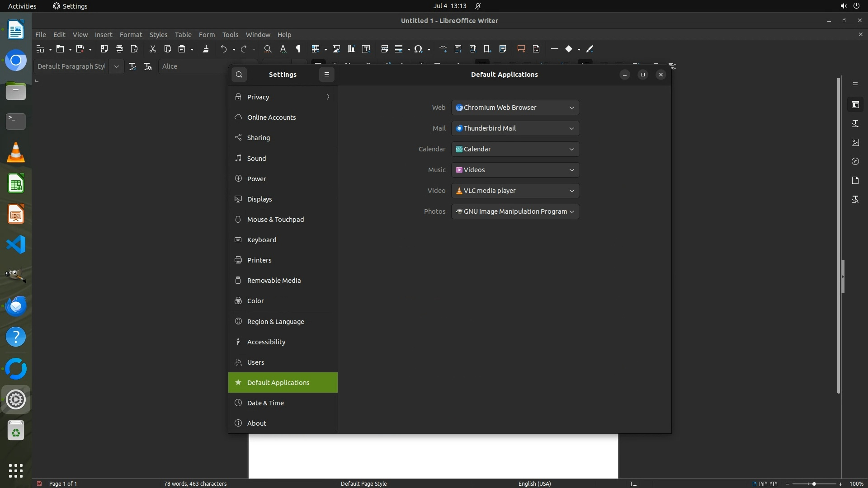Click the Cut scissors icon
This screenshot has height=488, width=868.
(152, 49)
